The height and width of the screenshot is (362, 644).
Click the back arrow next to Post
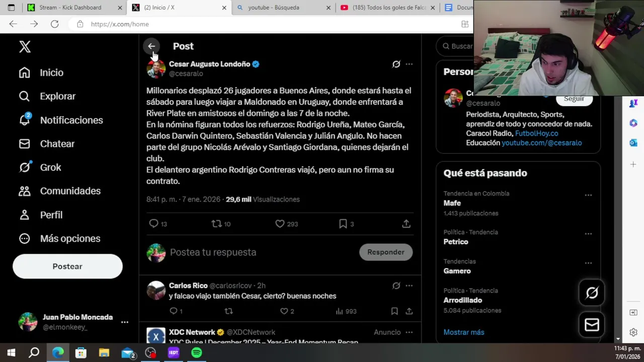tap(151, 46)
